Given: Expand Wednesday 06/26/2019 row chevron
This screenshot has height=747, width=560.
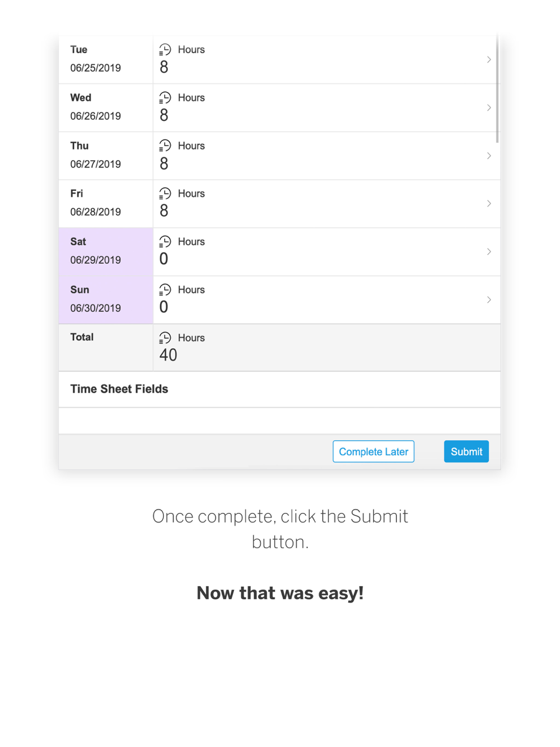Looking at the screenshot, I should pyautogui.click(x=489, y=108).
